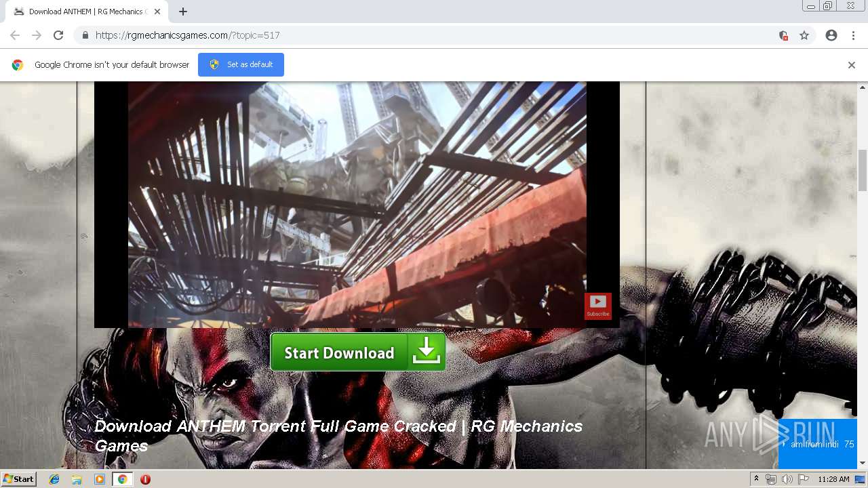
Task: Open the Chrome three-dot menu
Action: 853,35
